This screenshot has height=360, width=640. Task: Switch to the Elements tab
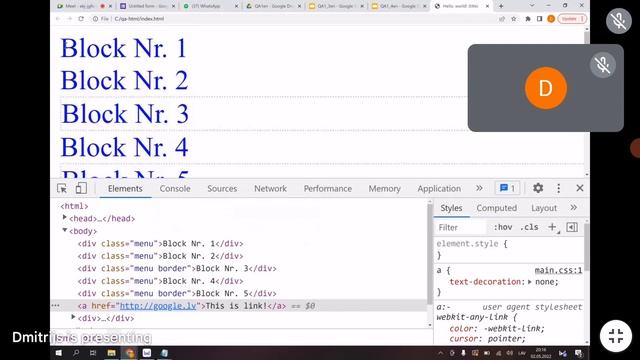[125, 189]
